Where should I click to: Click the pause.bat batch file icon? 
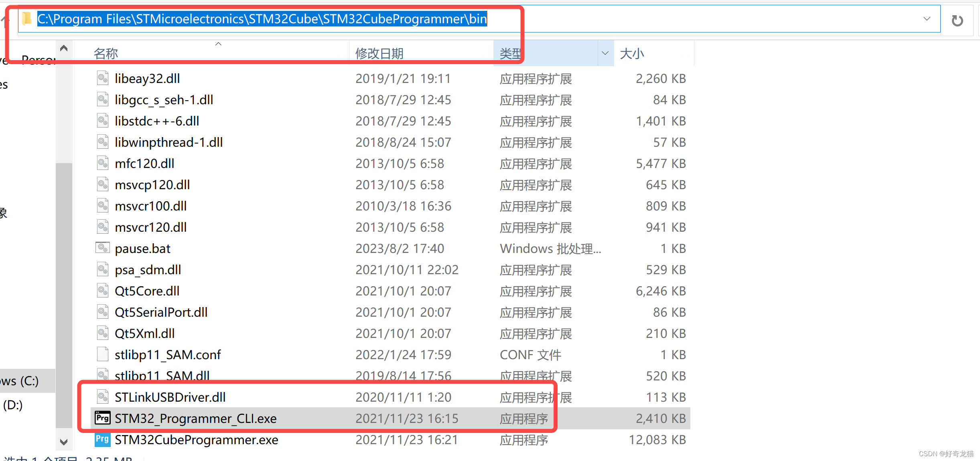pyautogui.click(x=103, y=248)
